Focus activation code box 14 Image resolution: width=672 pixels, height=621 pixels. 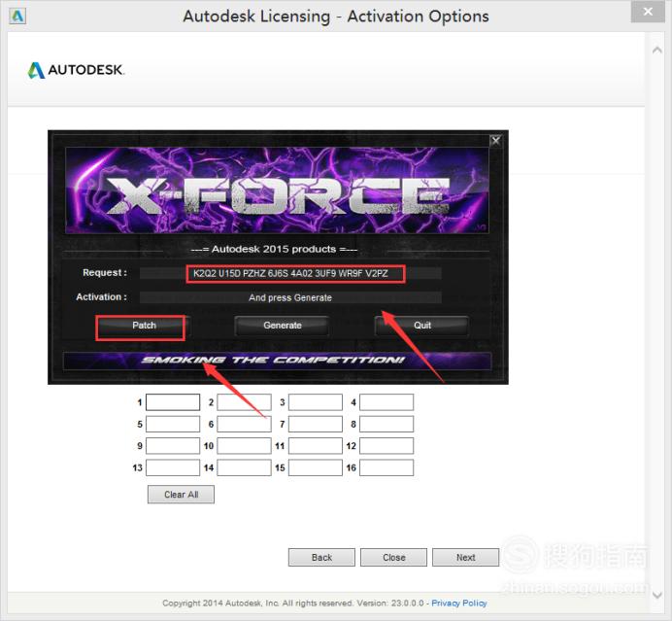245,467
